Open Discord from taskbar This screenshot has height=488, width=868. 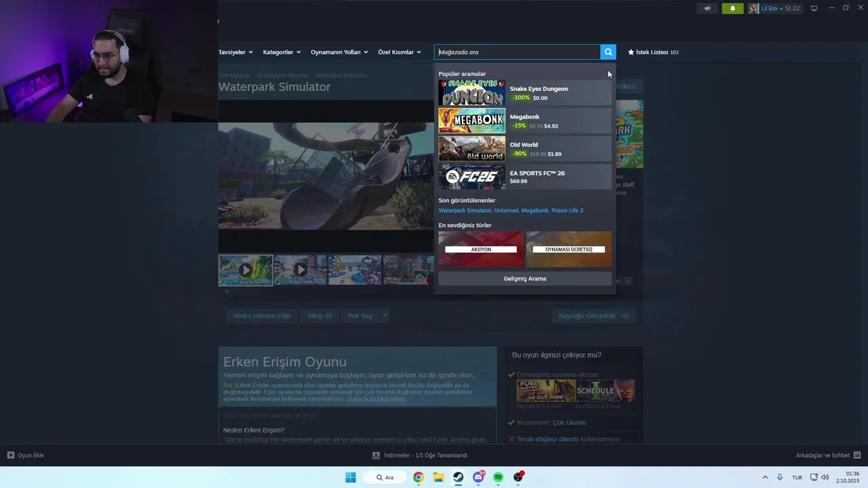(x=479, y=477)
